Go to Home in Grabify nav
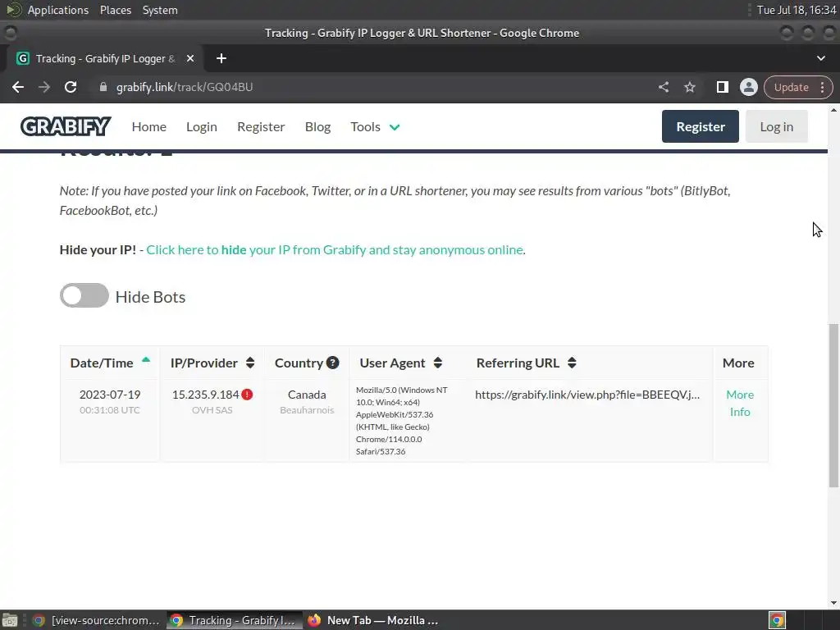This screenshot has width=840, height=630. coord(149,127)
